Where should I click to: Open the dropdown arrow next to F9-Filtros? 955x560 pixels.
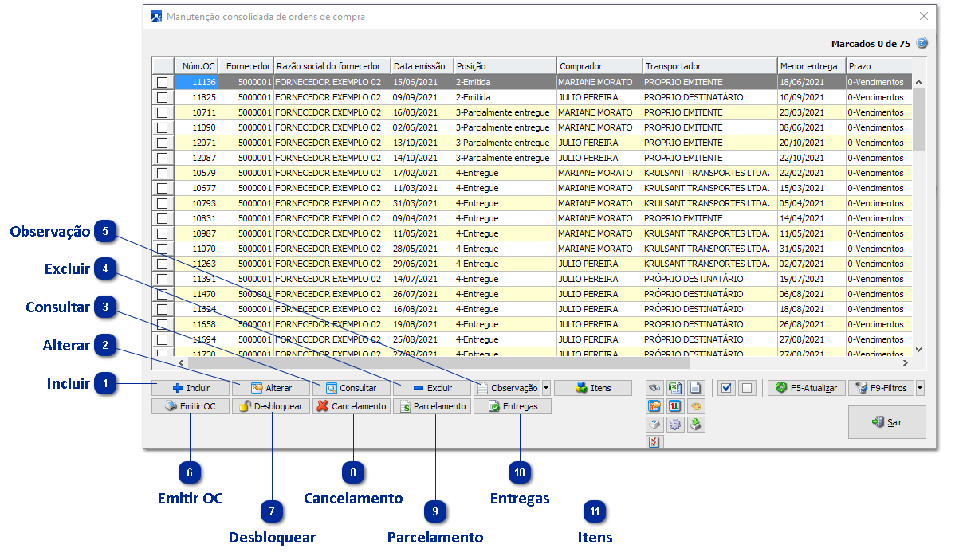pos(921,388)
